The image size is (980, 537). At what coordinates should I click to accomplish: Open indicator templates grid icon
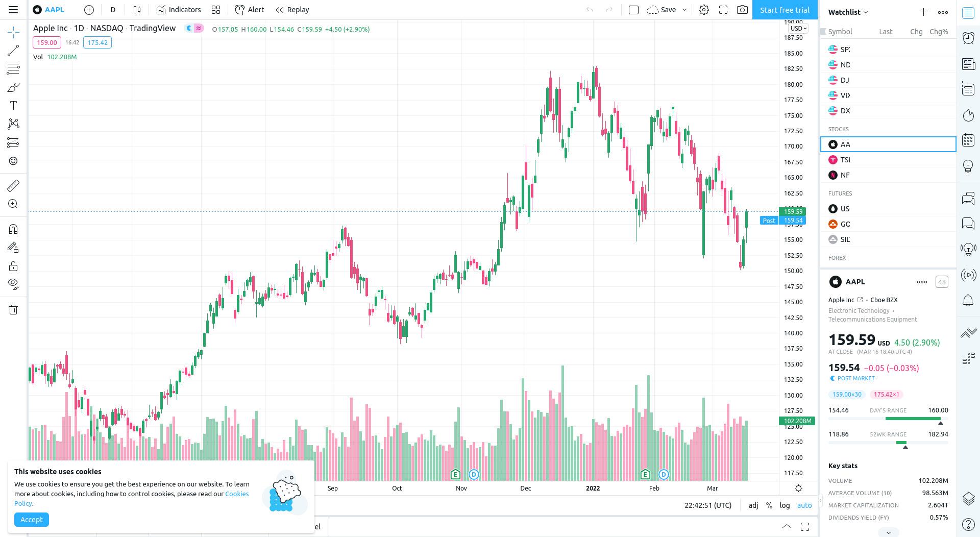tap(216, 10)
